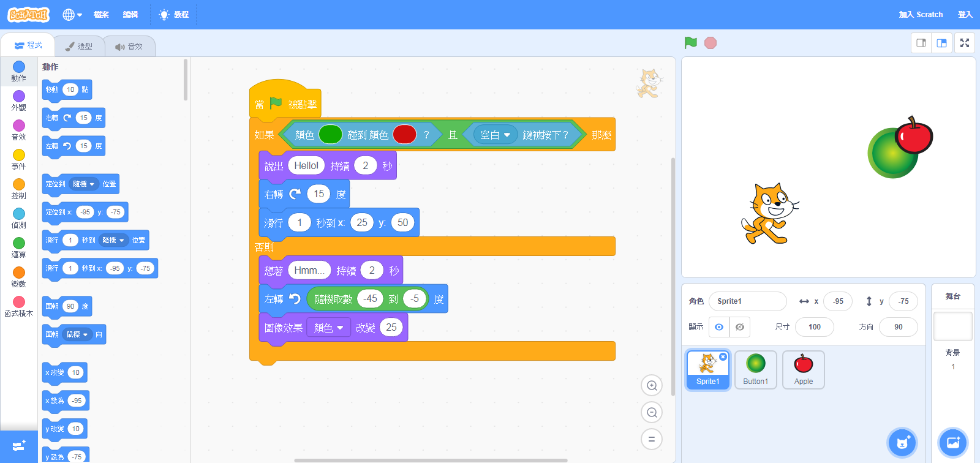The image size is (980, 463).
Task: Edit the Hello! text in say block
Action: click(306, 165)
